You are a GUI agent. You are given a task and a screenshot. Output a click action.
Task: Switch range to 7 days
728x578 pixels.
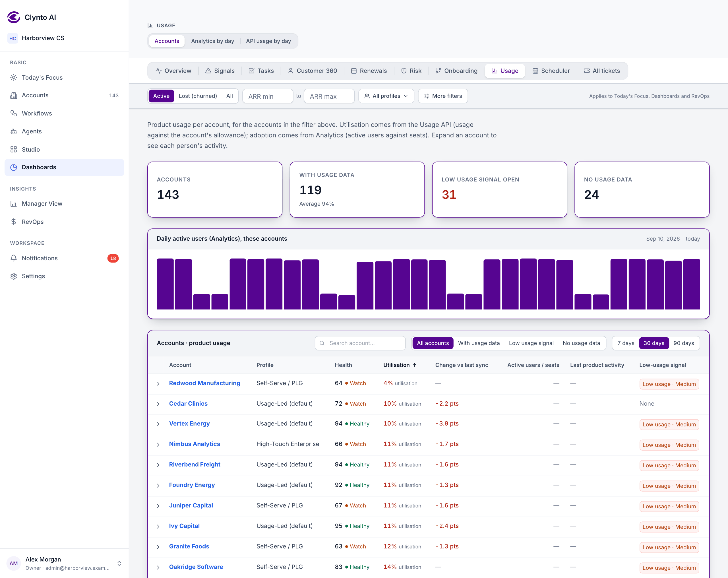pos(626,343)
